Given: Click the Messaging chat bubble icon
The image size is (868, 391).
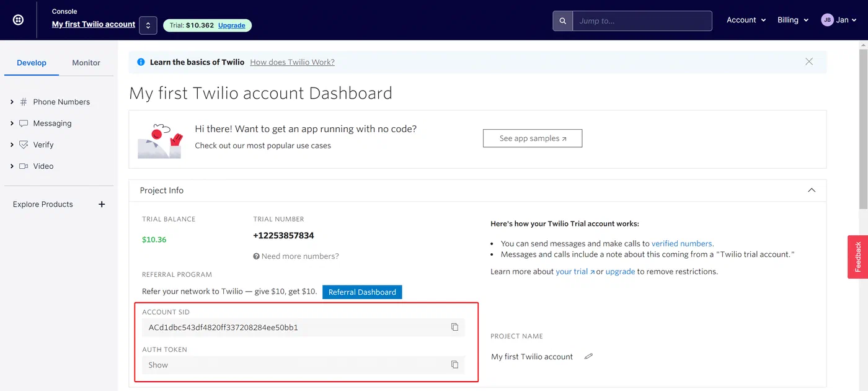Looking at the screenshot, I should coord(24,124).
